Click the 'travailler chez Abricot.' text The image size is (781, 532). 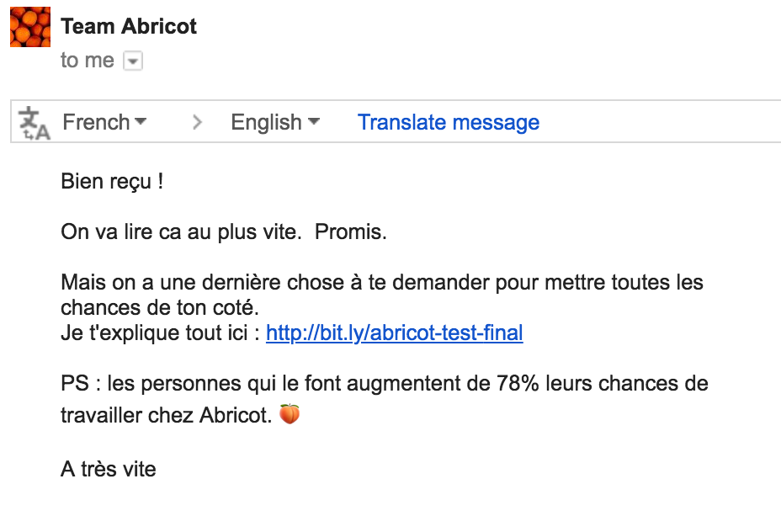click(167, 415)
